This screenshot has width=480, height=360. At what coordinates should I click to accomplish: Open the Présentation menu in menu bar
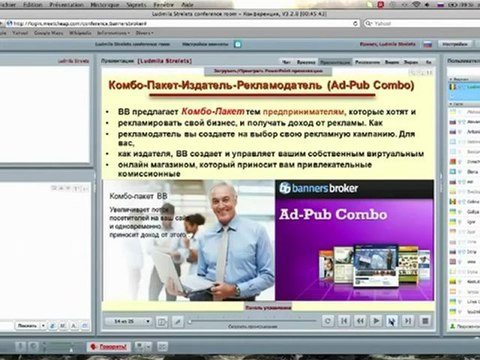(x=67, y=5)
